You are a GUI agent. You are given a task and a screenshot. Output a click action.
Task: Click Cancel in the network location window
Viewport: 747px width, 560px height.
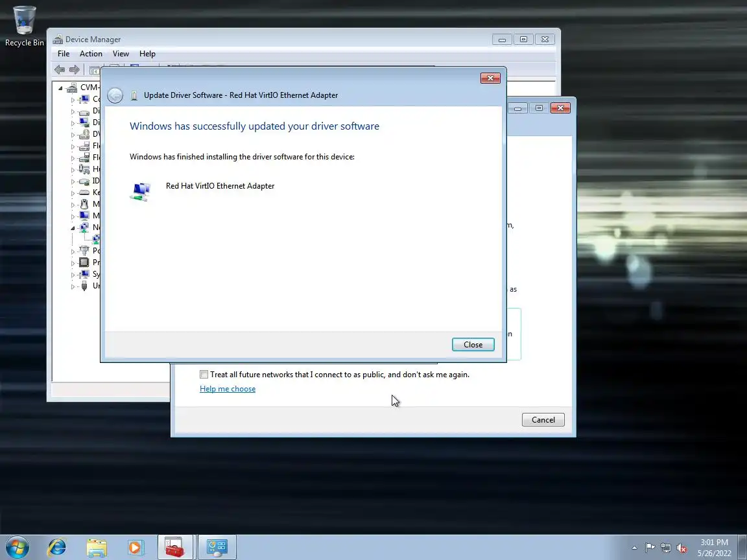pyautogui.click(x=543, y=419)
